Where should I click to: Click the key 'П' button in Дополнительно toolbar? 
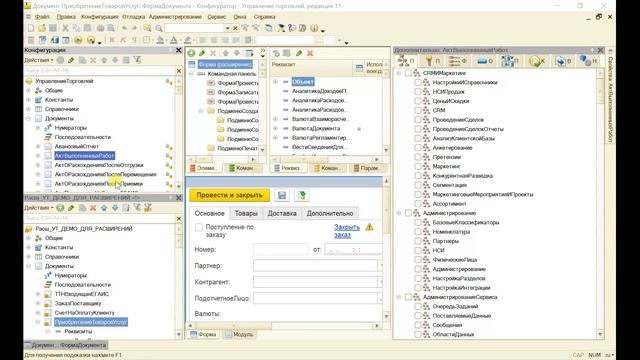coord(432,61)
